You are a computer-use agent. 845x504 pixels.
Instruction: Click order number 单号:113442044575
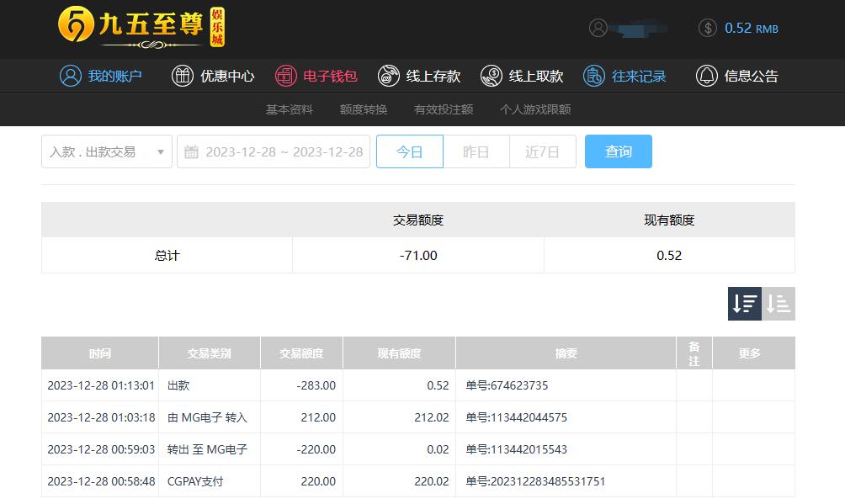click(516, 417)
